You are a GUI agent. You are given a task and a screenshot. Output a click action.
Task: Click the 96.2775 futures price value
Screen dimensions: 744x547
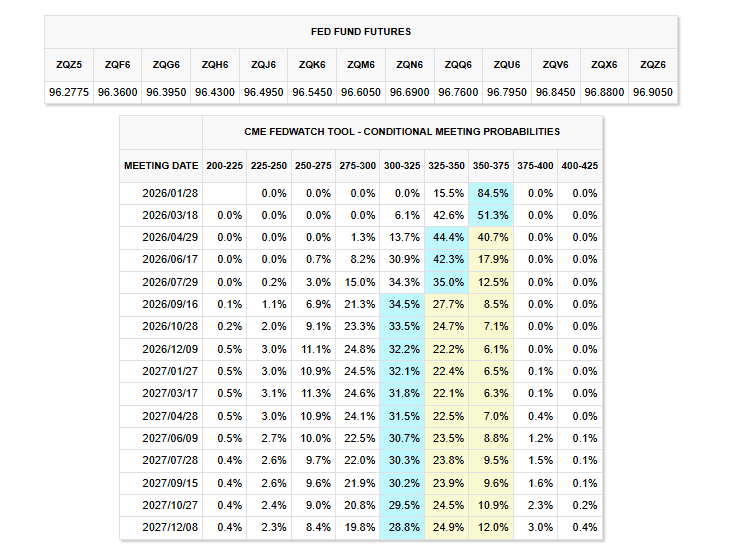point(69,91)
